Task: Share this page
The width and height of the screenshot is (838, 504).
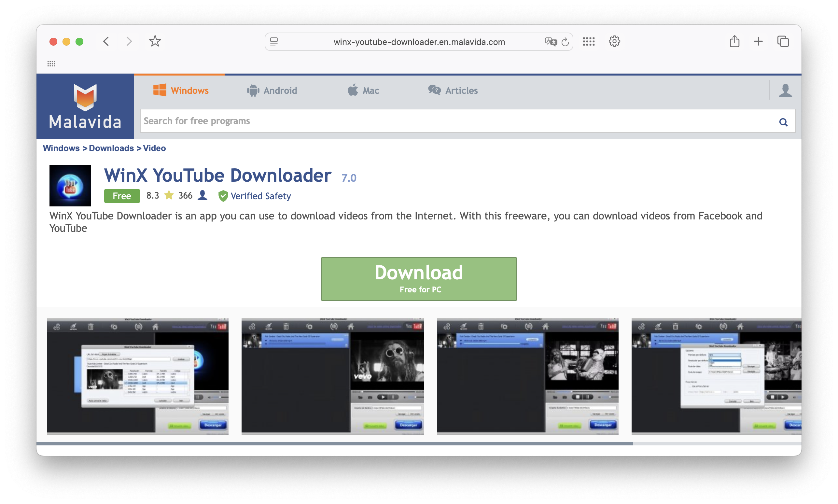Action: [734, 41]
